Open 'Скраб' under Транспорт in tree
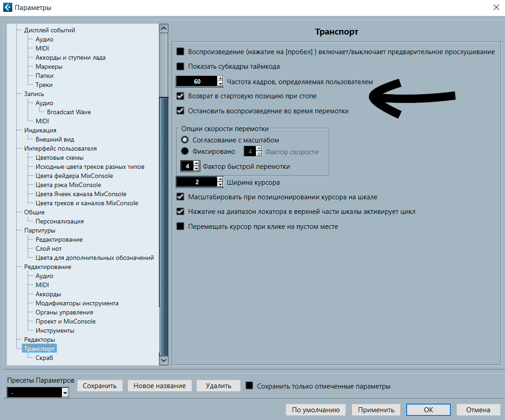Image resolution: width=505 pixels, height=420 pixels. pos(44,358)
